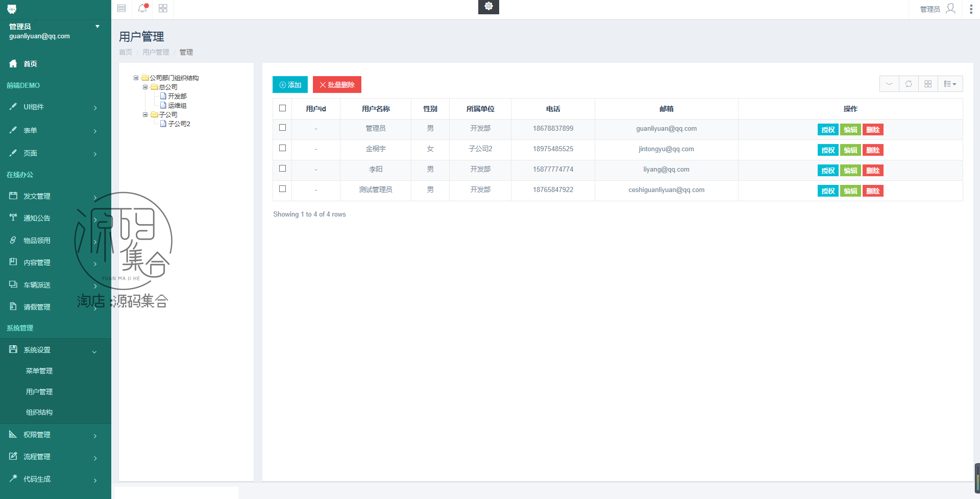Image resolution: width=980 pixels, height=499 pixels.
Task: Expand the 流程管理 sidebar menu
Action: 56,457
